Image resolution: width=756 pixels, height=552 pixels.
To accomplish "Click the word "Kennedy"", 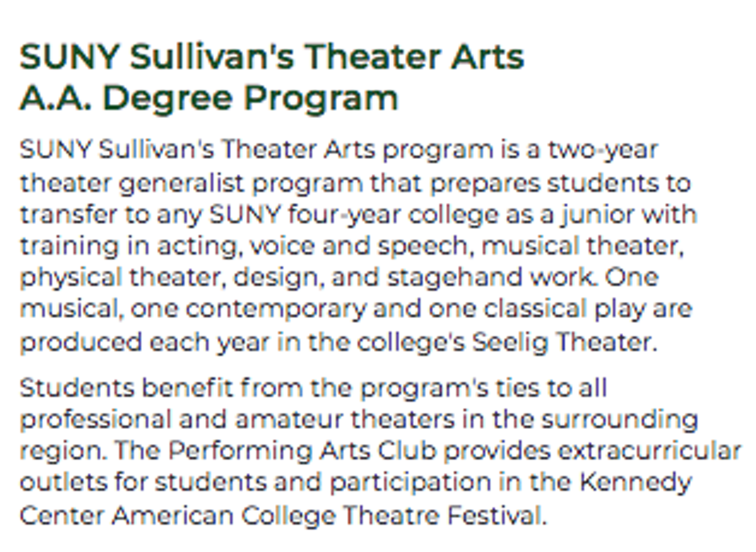I will pos(635,482).
